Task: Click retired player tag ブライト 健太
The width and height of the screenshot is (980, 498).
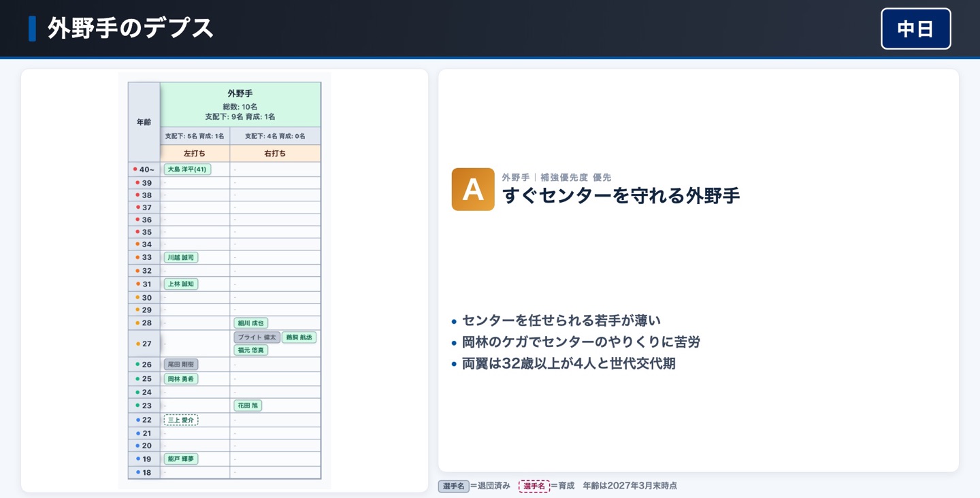Action: (257, 337)
